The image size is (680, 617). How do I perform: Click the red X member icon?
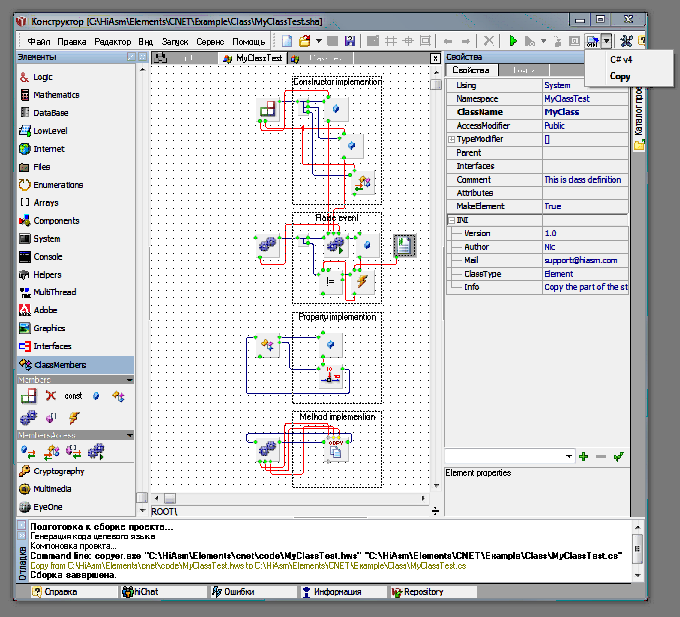click(x=50, y=396)
